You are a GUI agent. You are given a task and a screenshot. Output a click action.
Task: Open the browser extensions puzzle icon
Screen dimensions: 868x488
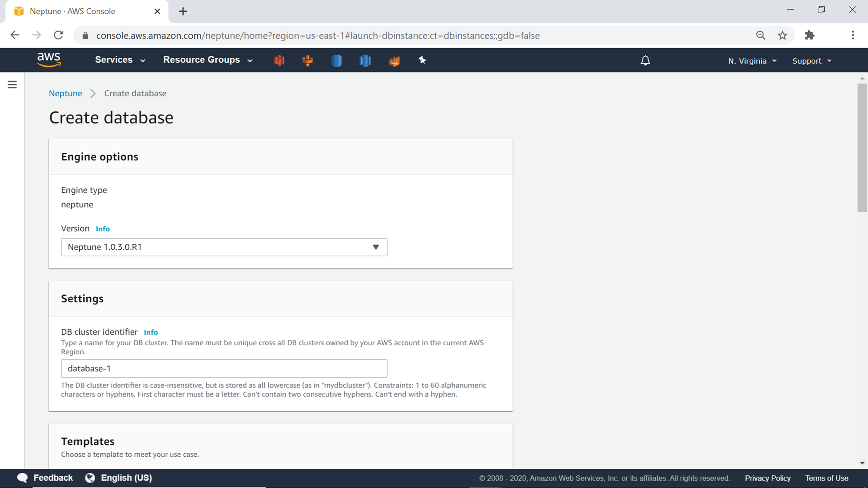809,36
